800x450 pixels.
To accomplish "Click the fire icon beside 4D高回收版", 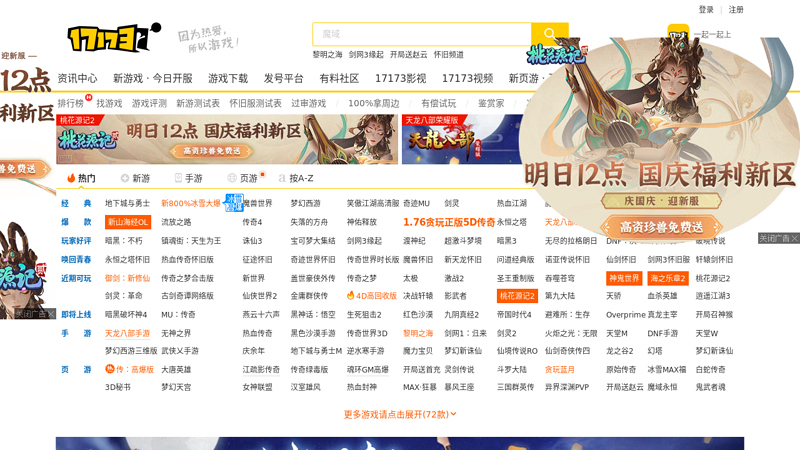I will [351, 295].
